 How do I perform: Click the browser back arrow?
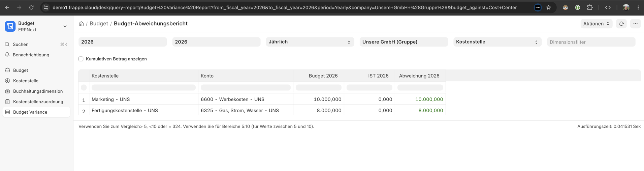pyautogui.click(x=7, y=7)
